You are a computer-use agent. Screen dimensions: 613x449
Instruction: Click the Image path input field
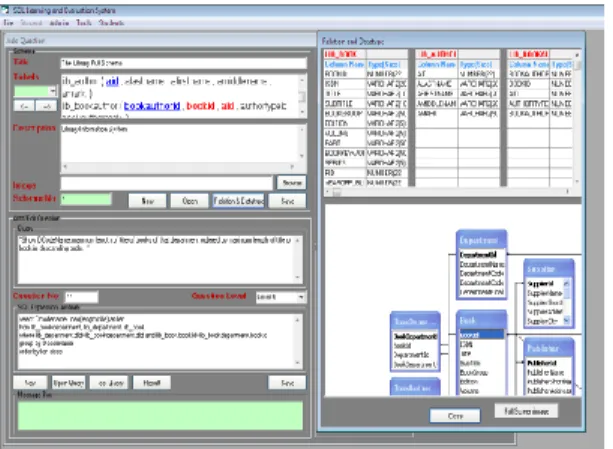(x=167, y=182)
